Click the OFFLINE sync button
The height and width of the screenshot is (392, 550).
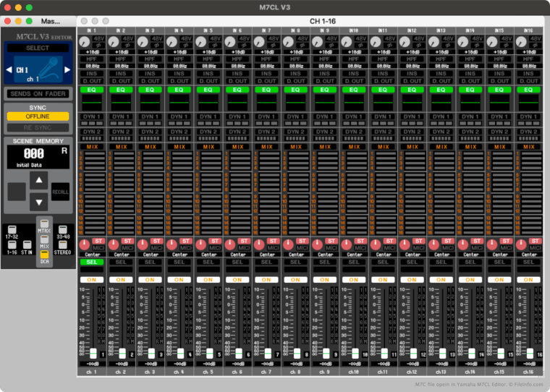coord(38,116)
